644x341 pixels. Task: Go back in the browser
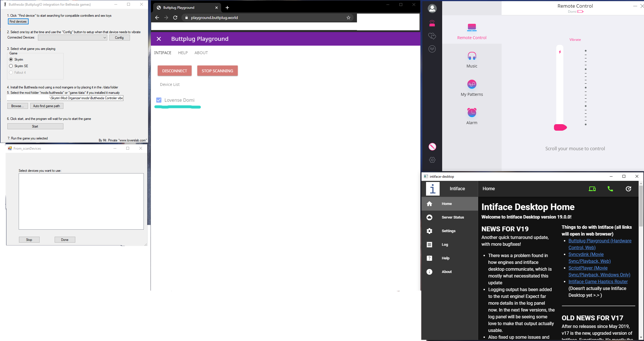[x=157, y=18]
